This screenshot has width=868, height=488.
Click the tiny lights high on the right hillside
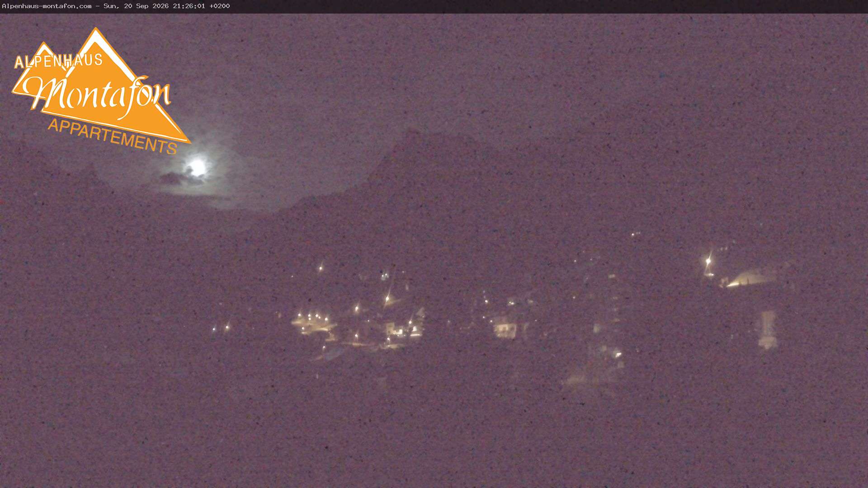coord(636,234)
